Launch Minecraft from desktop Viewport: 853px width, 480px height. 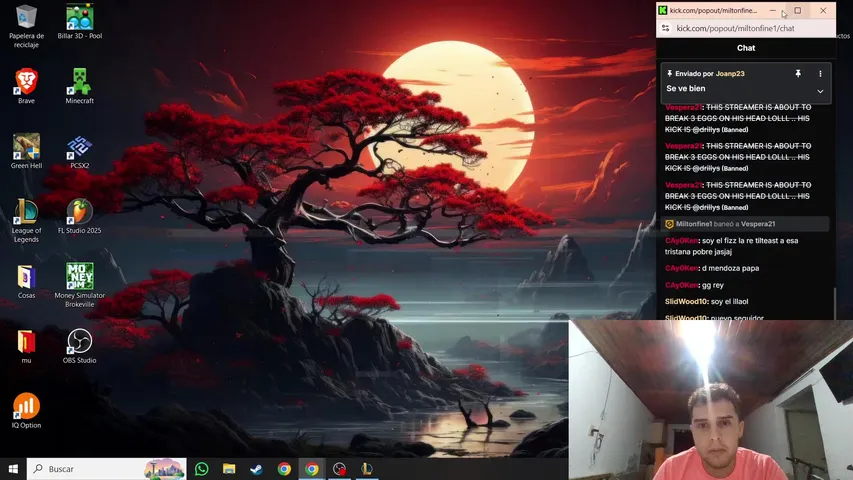pyautogui.click(x=79, y=86)
